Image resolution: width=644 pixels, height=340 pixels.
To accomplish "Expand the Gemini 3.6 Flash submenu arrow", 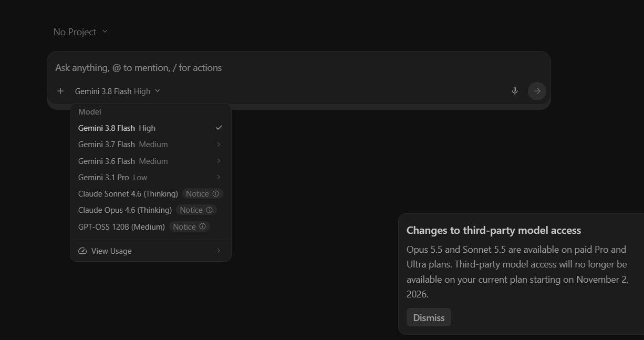I will point(219,161).
